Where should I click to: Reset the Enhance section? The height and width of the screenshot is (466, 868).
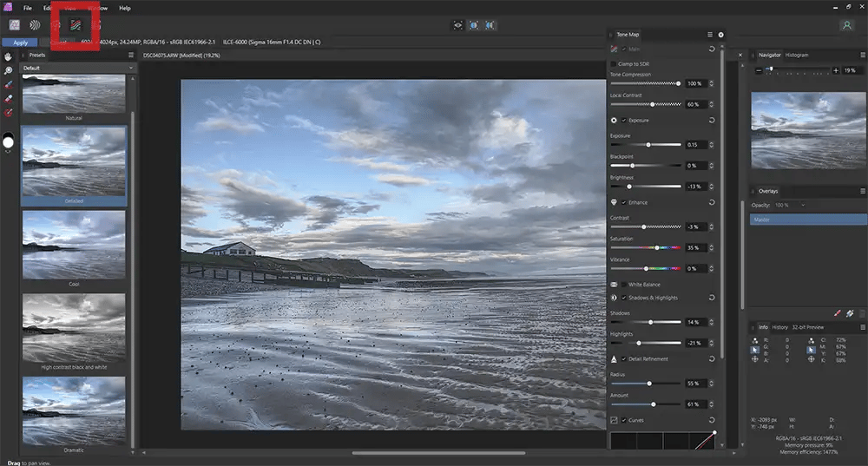point(712,202)
